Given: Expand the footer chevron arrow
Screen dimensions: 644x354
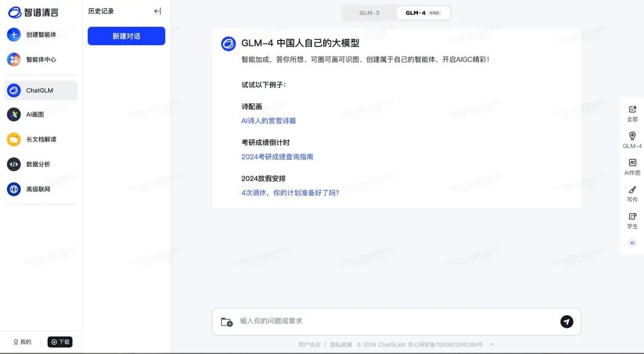Looking at the screenshot, I should coord(492,344).
